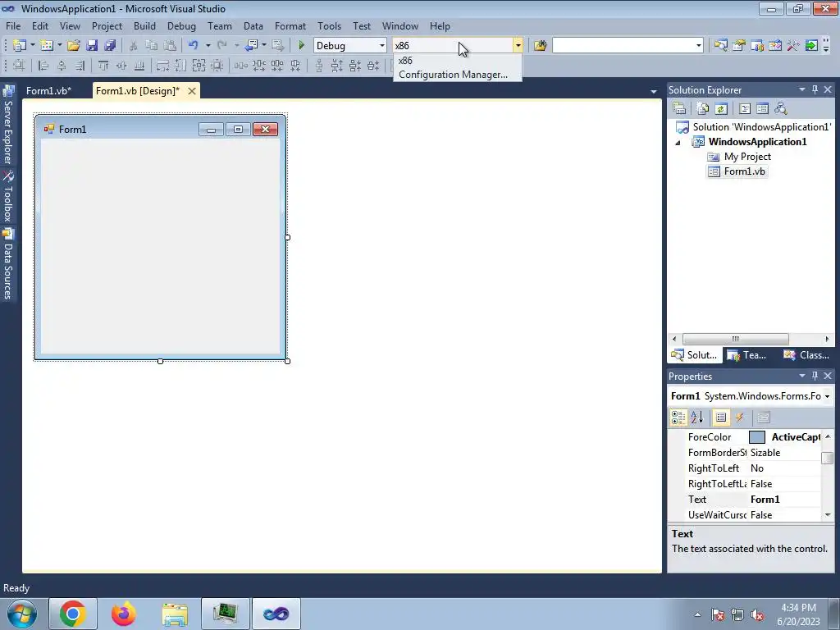Image resolution: width=840 pixels, height=630 pixels.
Task: Open the Properties Window toolbar icon
Action: tap(739, 46)
